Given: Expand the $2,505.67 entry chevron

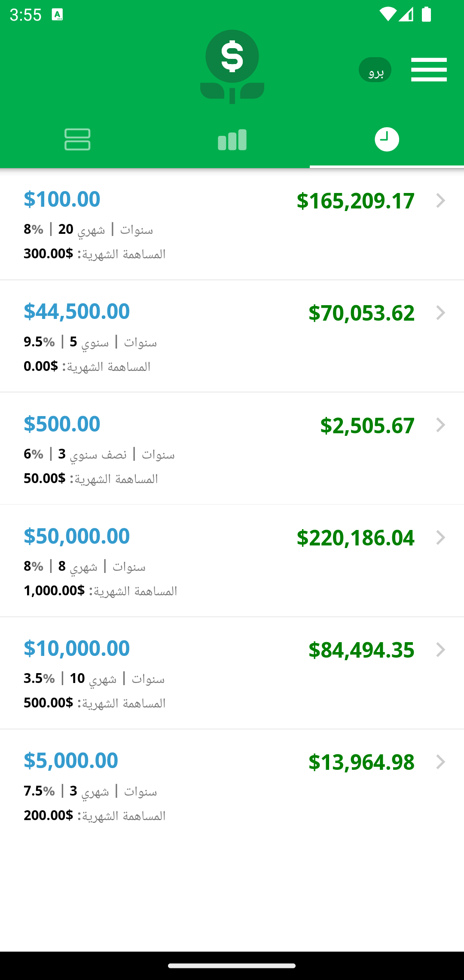Looking at the screenshot, I should pyautogui.click(x=440, y=425).
